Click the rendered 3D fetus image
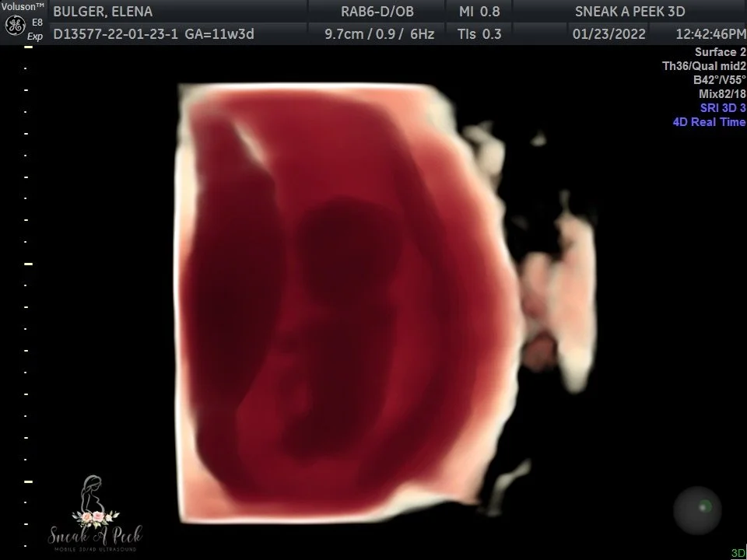Viewport: 747px width, 560px height. 349,303
